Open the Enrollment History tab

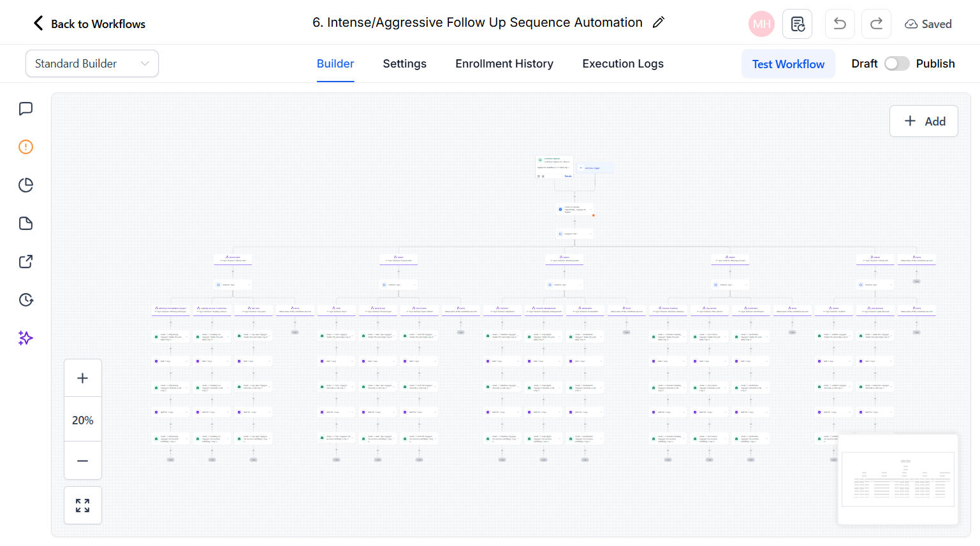coord(504,64)
